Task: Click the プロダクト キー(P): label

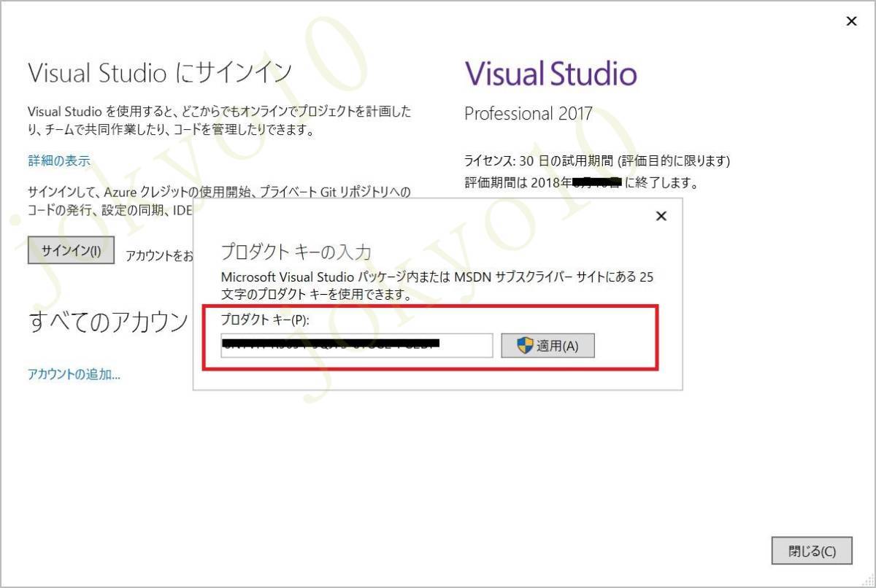Action: 266,320
